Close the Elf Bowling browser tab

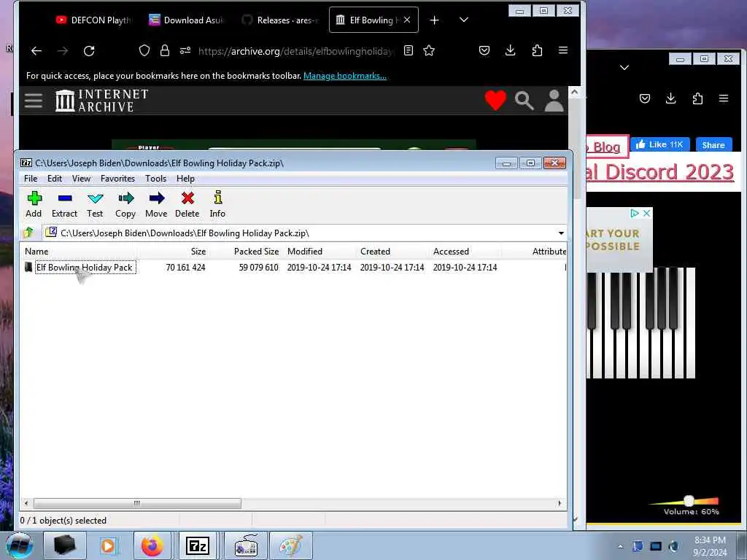(407, 20)
